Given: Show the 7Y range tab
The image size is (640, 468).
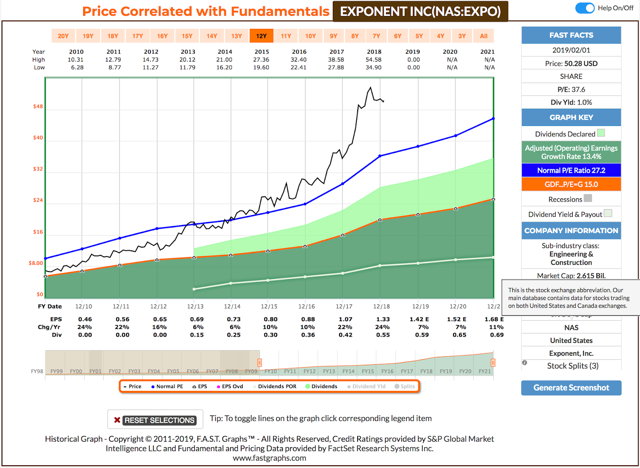Looking at the screenshot, I should [376, 36].
